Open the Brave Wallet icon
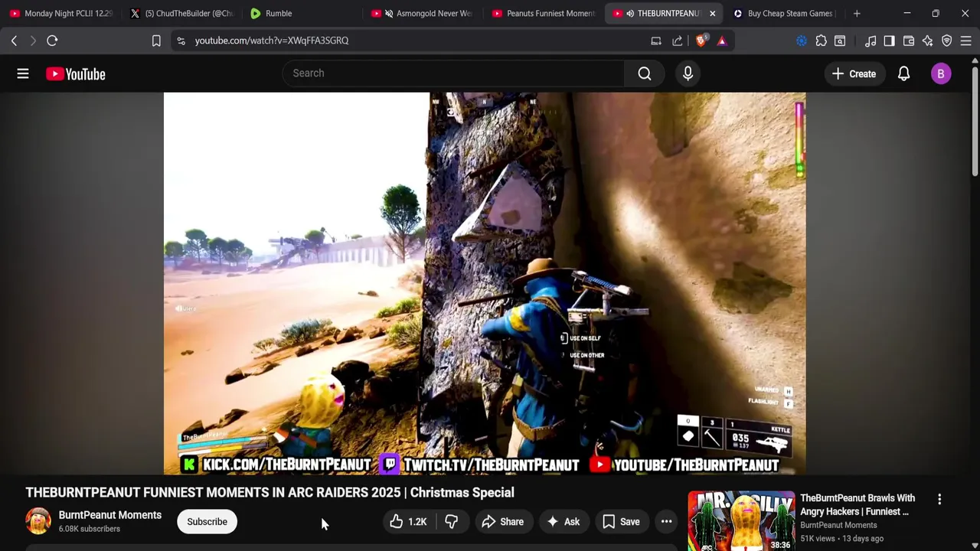The height and width of the screenshot is (551, 980). (909, 41)
